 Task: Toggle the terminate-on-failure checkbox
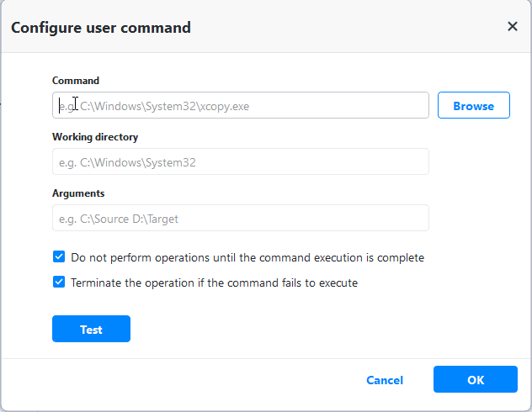(x=59, y=283)
